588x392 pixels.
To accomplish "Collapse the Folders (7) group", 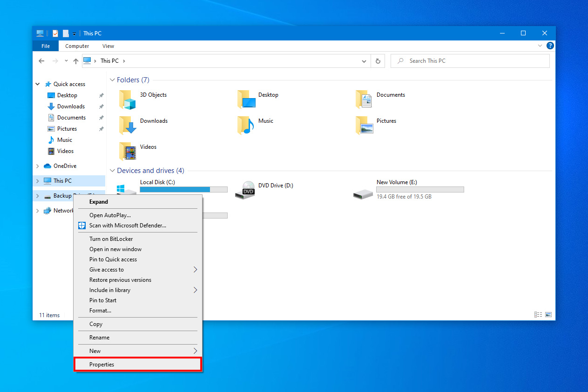I will coord(112,80).
